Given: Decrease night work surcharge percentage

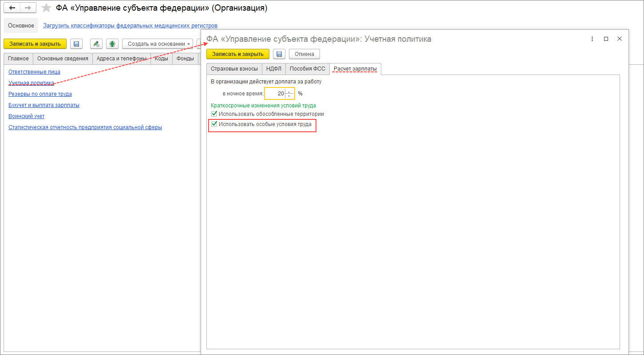Looking at the screenshot, I should point(289,96).
